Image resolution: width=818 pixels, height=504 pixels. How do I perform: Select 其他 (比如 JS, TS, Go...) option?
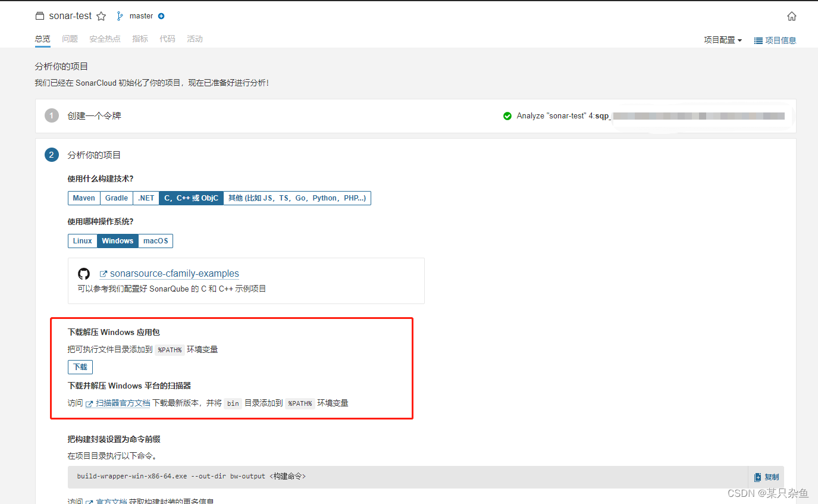(297, 198)
